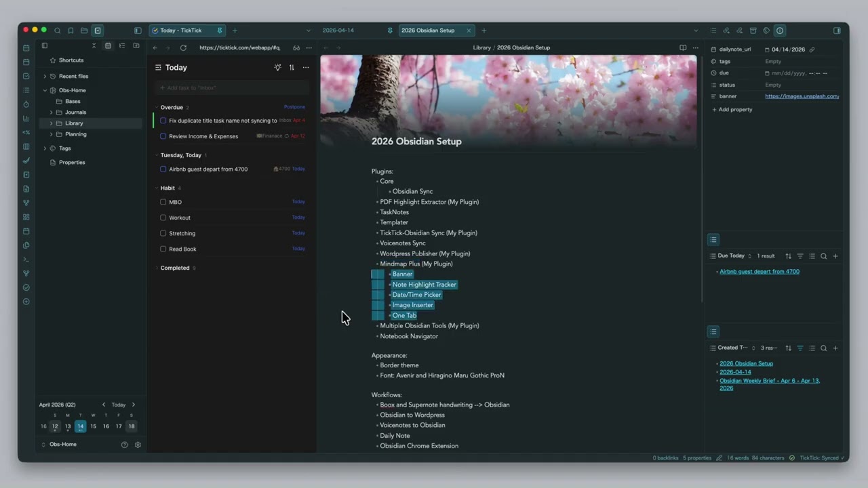Check off Review Income & Expenses task
Image resolution: width=868 pixels, height=488 pixels.
163,136
